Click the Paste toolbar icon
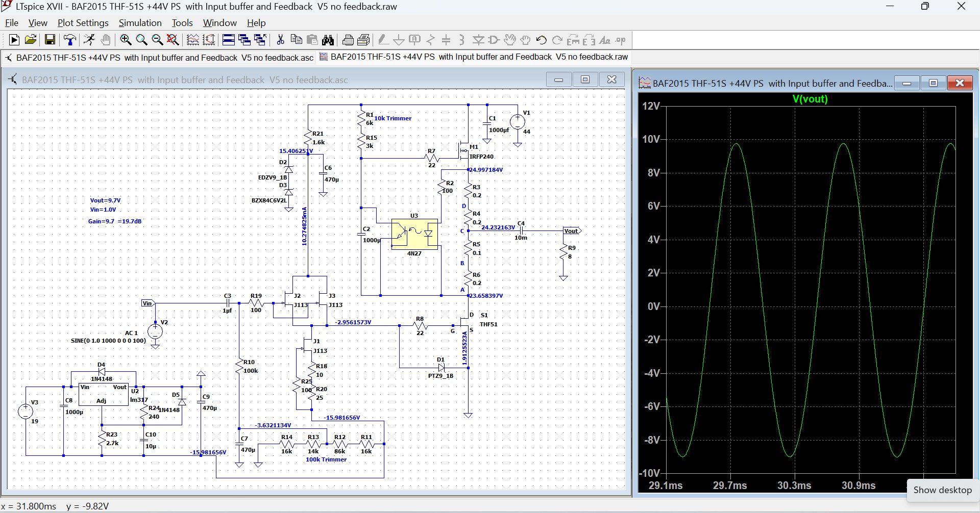Image resolution: width=980 pixels, height=513 pixels. pos(312,40)
